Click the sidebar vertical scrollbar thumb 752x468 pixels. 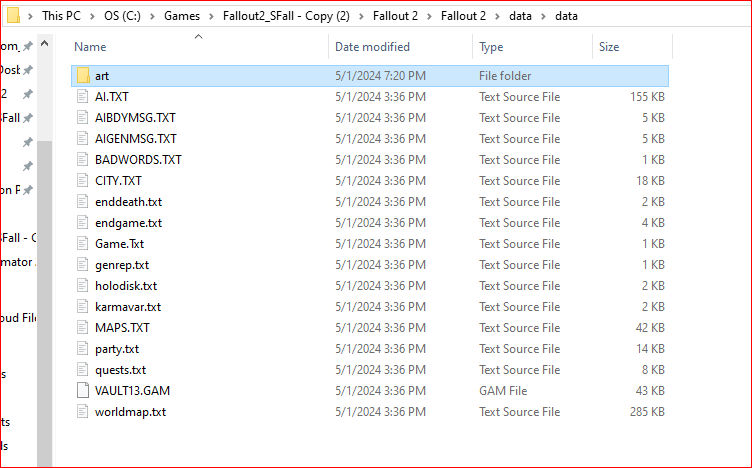pyautogui.click(x=45, y=302)
